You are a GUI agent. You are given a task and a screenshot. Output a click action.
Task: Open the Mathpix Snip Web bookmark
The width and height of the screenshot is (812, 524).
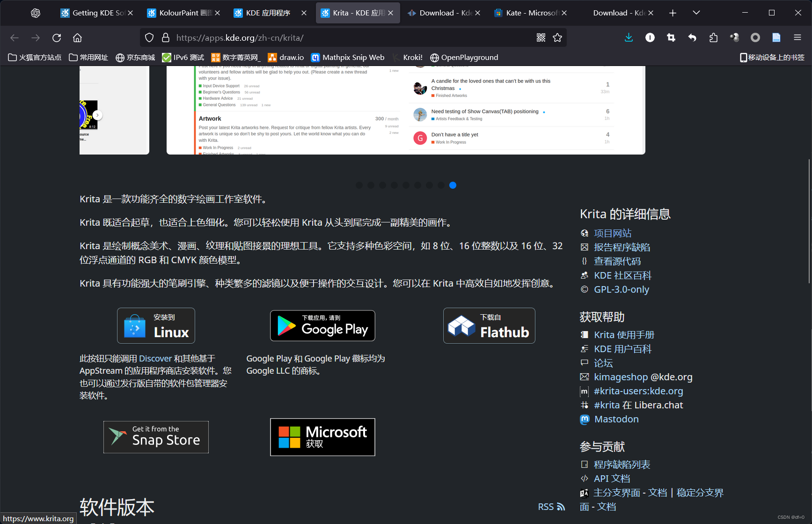348,57
